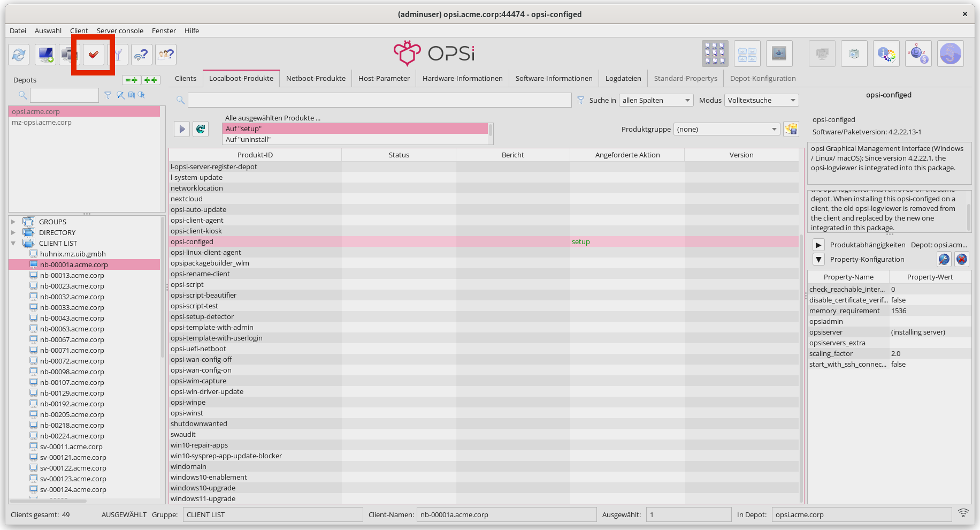Select the opsi-client-agent product row
The image size is (980, 530).
click(x=484, y=220)
